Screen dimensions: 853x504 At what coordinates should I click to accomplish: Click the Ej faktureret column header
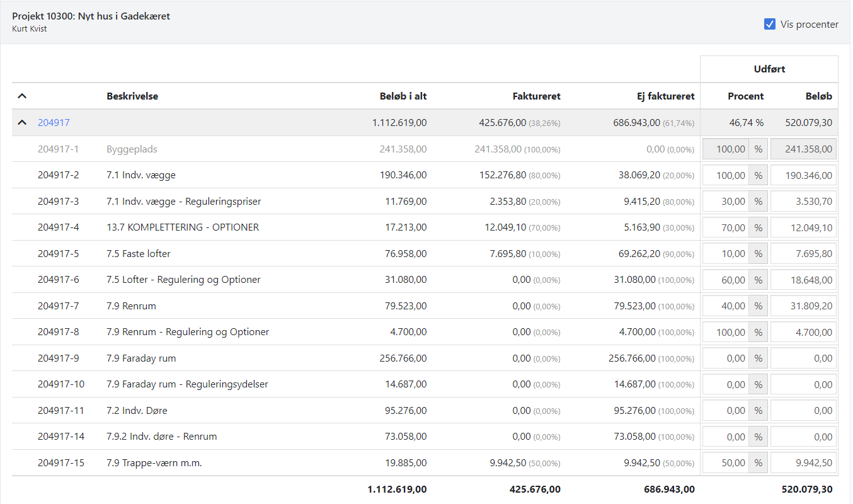665,96
